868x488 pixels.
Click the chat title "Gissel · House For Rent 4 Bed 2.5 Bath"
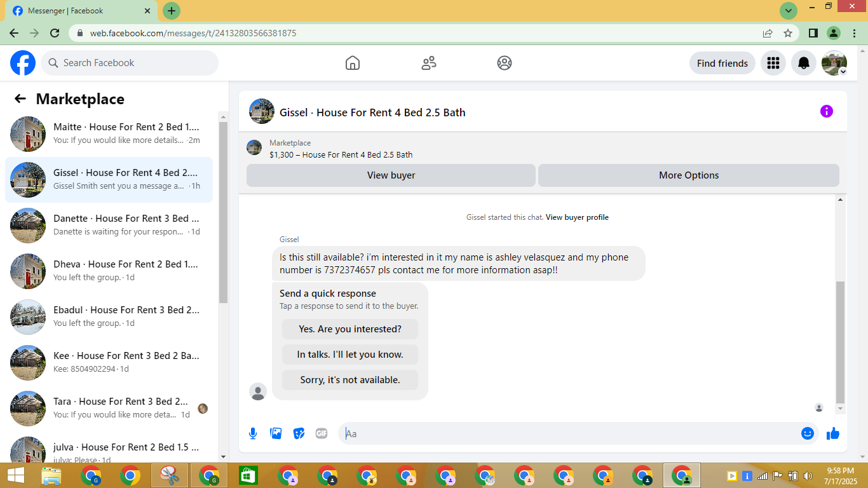click(372, 112)
